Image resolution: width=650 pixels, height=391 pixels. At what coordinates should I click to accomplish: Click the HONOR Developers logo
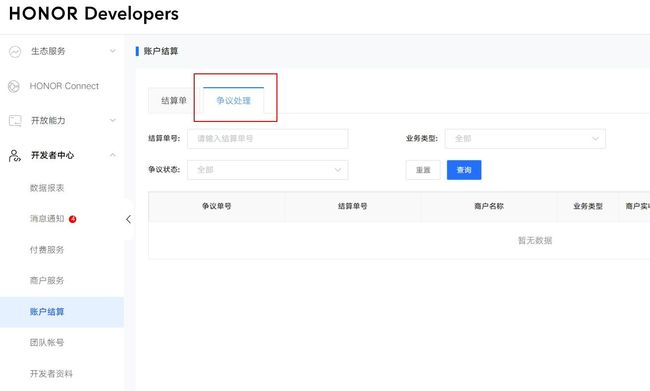tap(94, 14)
